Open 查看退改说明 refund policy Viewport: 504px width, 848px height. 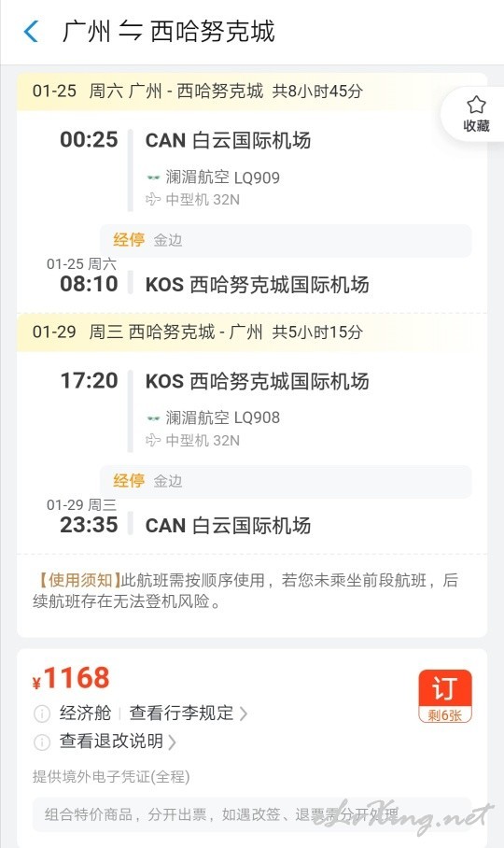pyautogui.click(x=111, y=741)
